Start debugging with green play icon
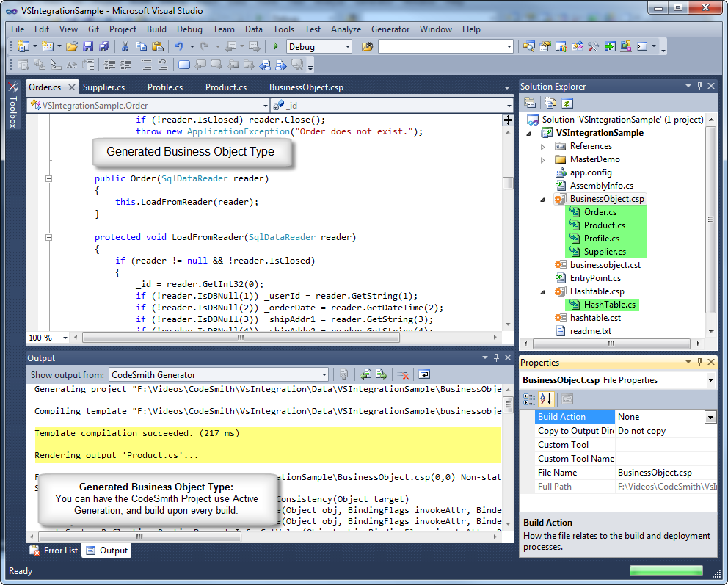728x585 pixels. 276,46
